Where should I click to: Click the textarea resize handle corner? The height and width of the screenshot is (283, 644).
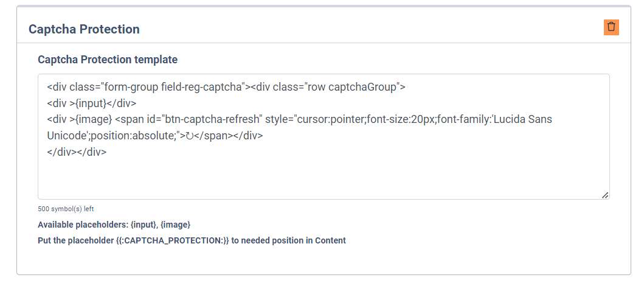(604, 195)
